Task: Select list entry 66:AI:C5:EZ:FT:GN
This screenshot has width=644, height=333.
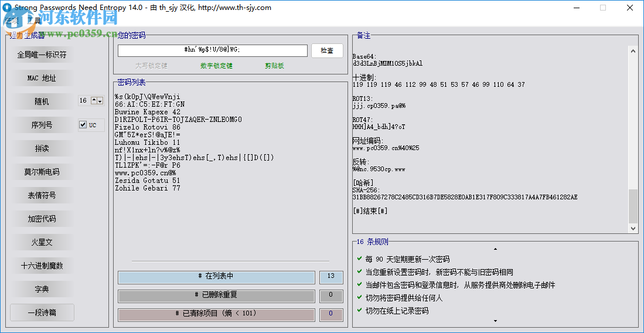Action: pos(149,104)
